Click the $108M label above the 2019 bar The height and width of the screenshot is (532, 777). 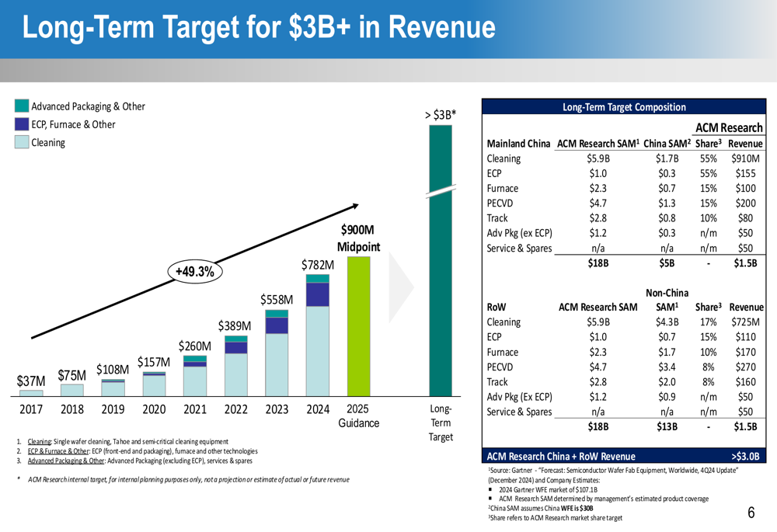pos(113,370)
